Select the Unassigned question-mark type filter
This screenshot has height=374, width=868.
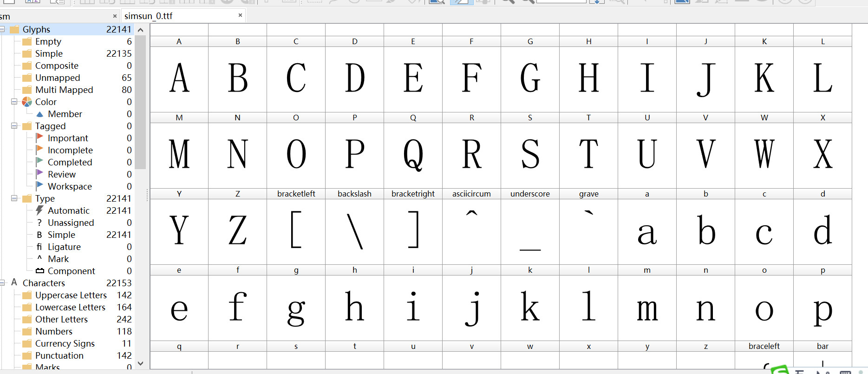click(x=71, y=223)
